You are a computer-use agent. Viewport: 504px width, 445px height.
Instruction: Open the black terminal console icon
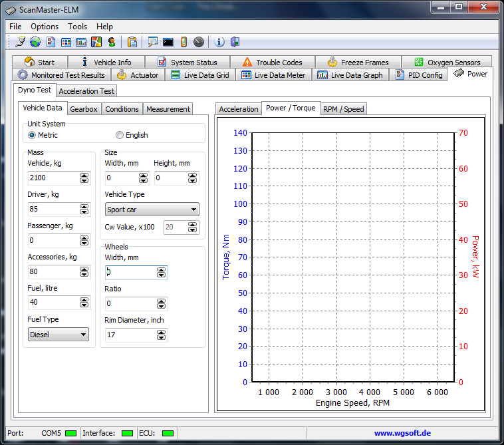coord(168,42)
